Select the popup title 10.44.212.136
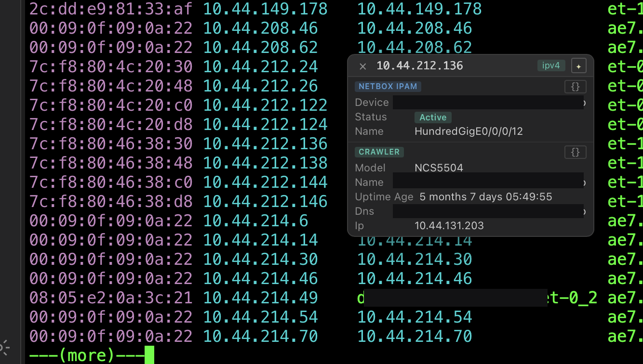This screenshot has height=364, width=643. coord(419,66)
